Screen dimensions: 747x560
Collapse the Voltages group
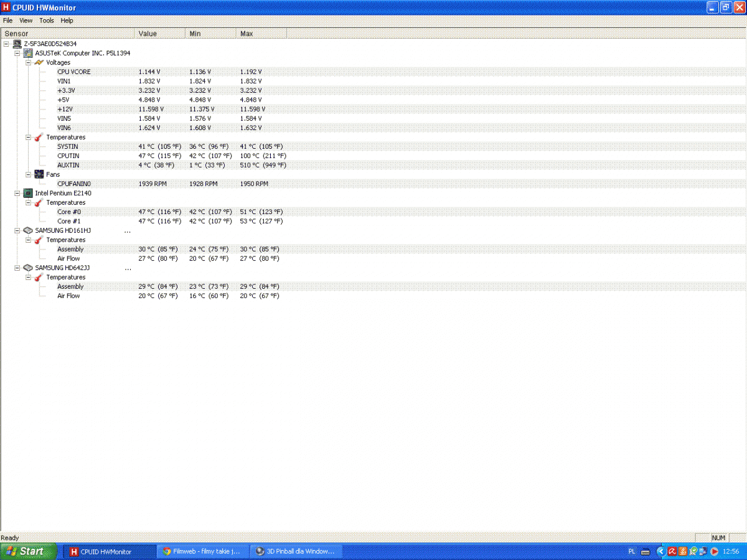click(x=28, y=62)
